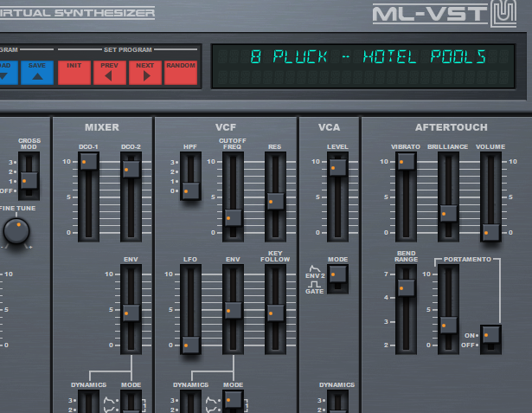This screenshot has width=532, height=413.
Task: Click the VCF HPF selector switch
Action: (191, 190)
